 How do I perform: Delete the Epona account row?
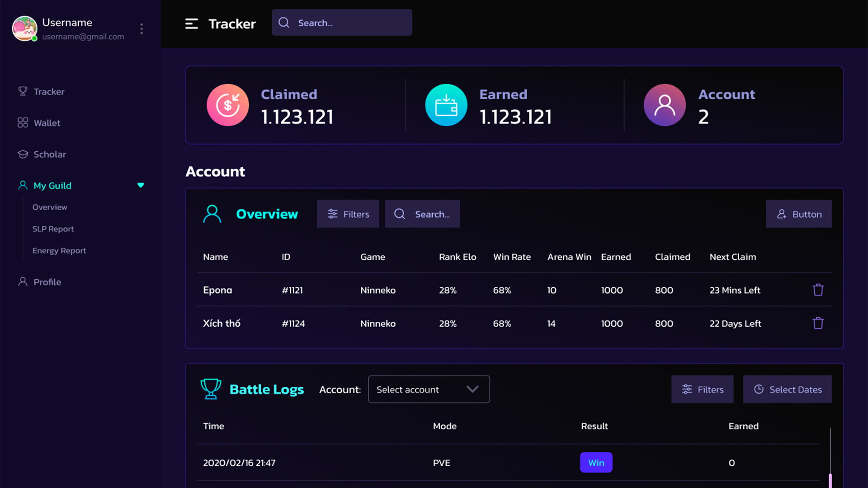coord(818,290)
